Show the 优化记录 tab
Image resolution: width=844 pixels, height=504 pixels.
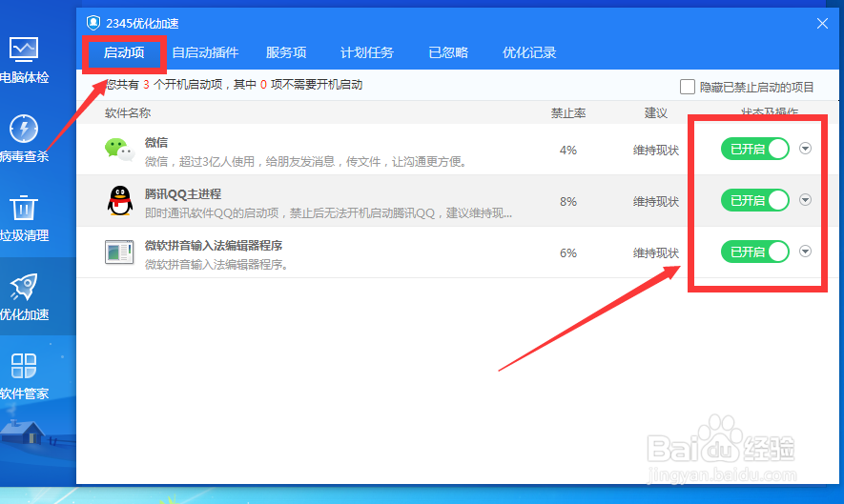pyautogui.click(x=529, y=52)
